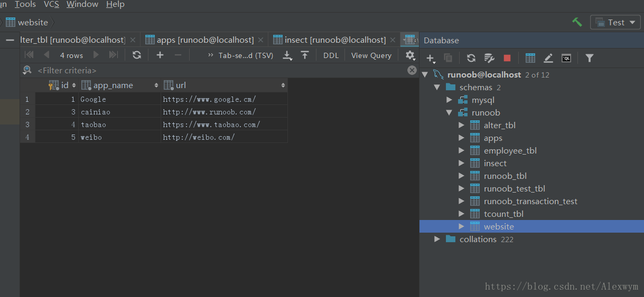The image size is (644, 297).
Task: Click the View Query button
Action: coord(371,55)
